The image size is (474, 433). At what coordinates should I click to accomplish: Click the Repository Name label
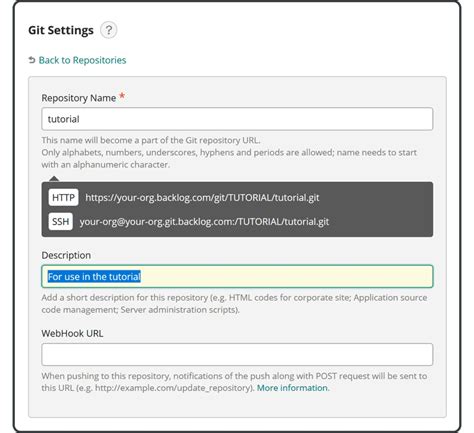click(79, 98)
